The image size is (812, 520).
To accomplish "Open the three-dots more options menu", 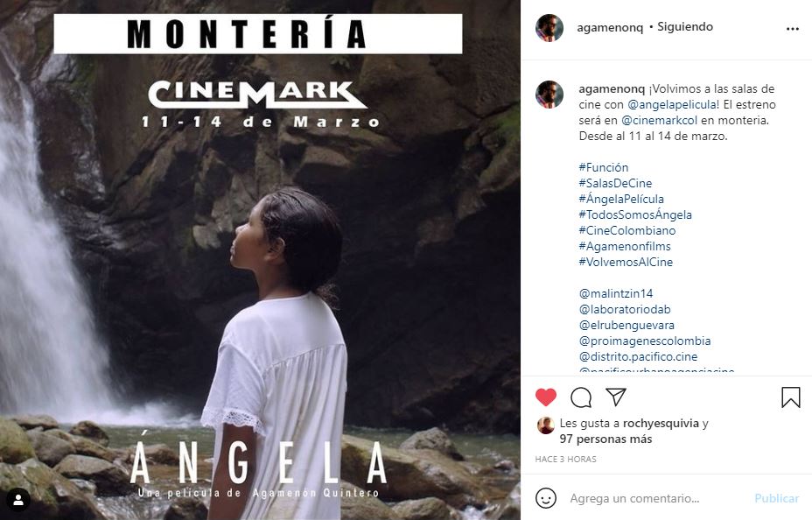I will click(x=792, y=28).
